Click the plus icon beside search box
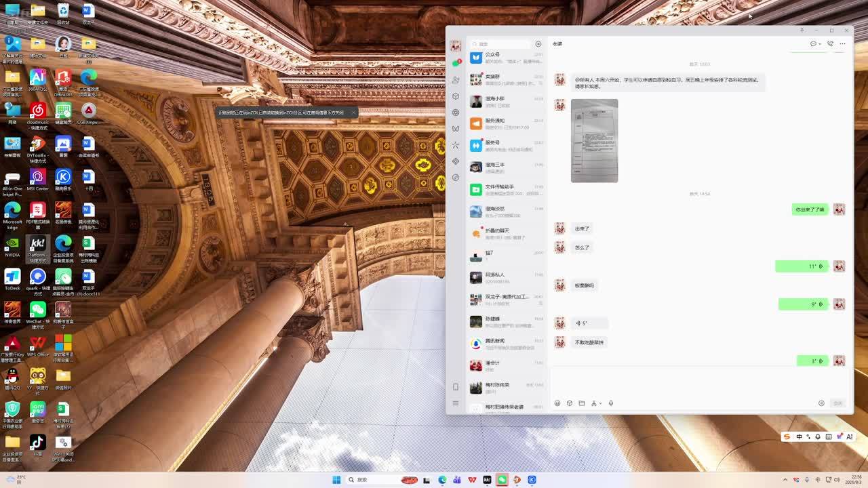868x488 pixels. coord(538,44)
